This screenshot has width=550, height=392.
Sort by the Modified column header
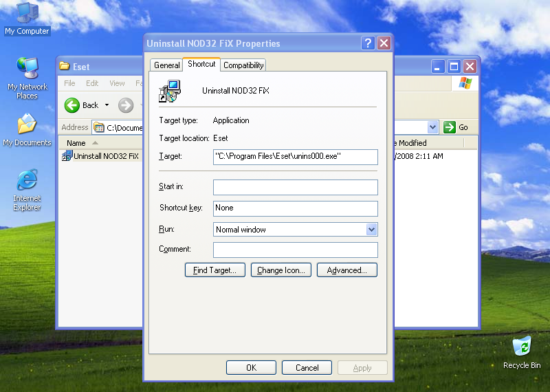point(428,143)
